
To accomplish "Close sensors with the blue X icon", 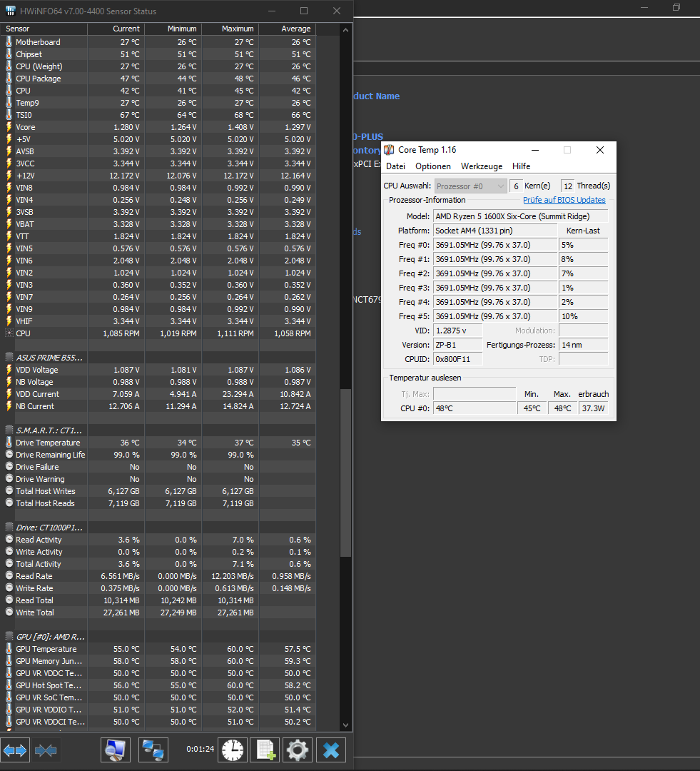I will pos(331,750).
